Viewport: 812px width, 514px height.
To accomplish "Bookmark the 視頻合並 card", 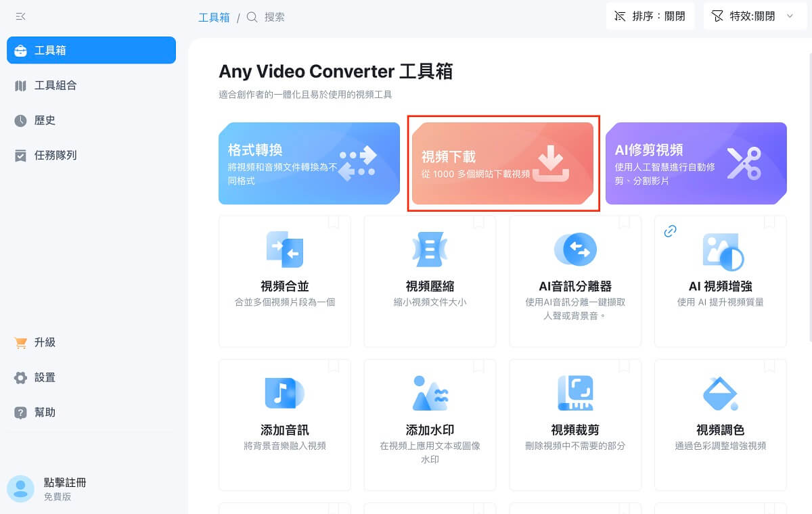I will 334,222.
